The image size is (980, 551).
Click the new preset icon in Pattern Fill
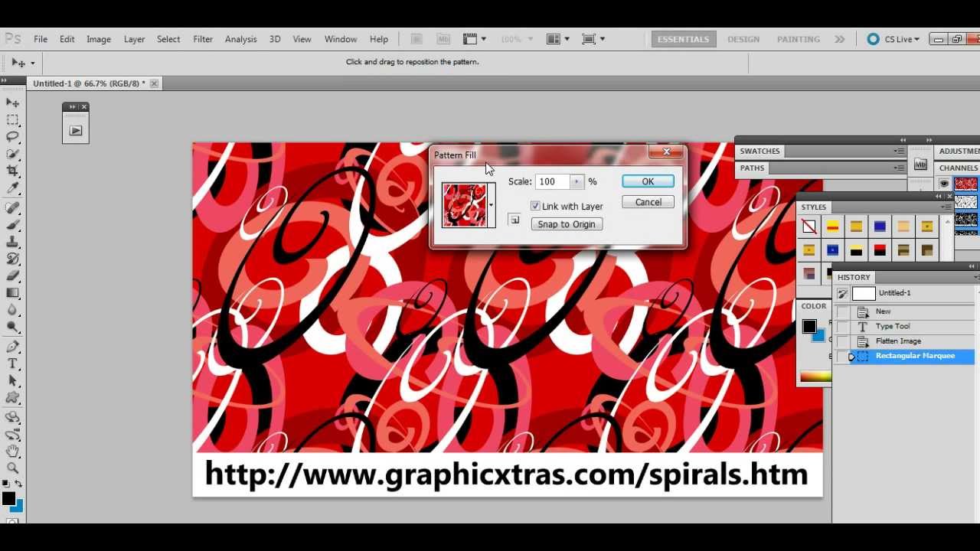tap(514, 220)
